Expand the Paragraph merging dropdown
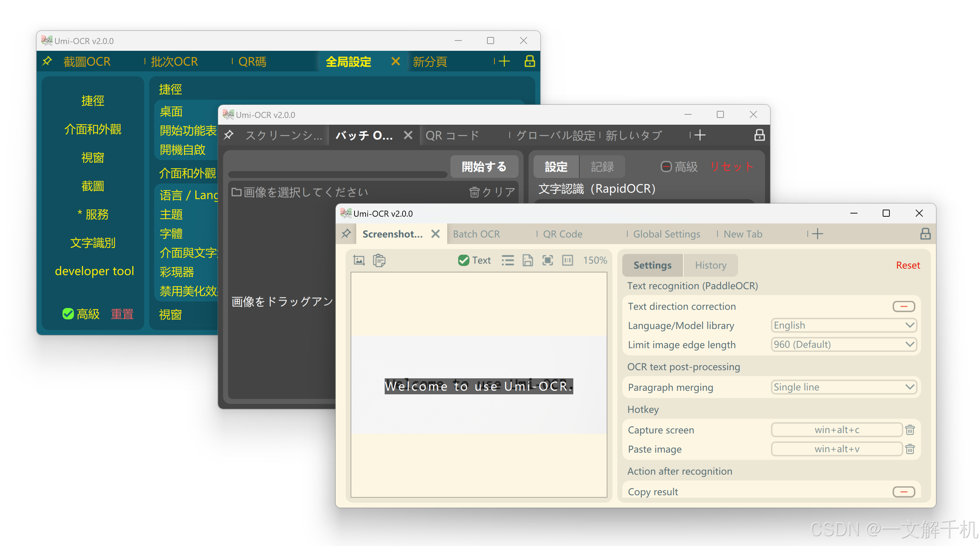This screenshot has height=546, width=980. (x=843, y=386)
